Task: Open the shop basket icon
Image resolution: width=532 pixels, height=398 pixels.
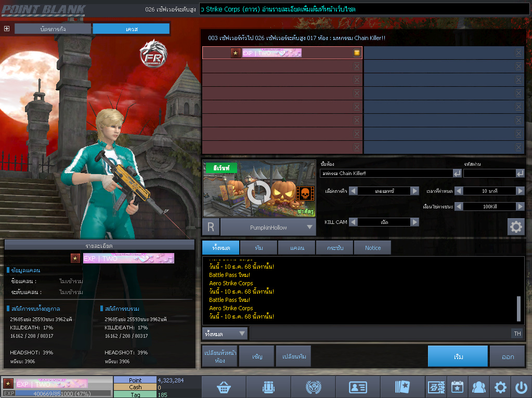Action: pyautogui.click(x=224, y=387)
